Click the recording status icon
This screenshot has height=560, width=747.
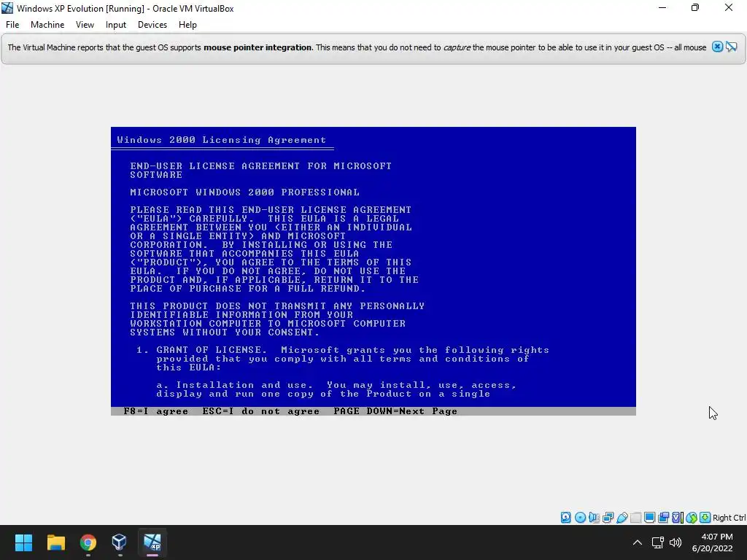pyautogui.click(x=663, y=518)
